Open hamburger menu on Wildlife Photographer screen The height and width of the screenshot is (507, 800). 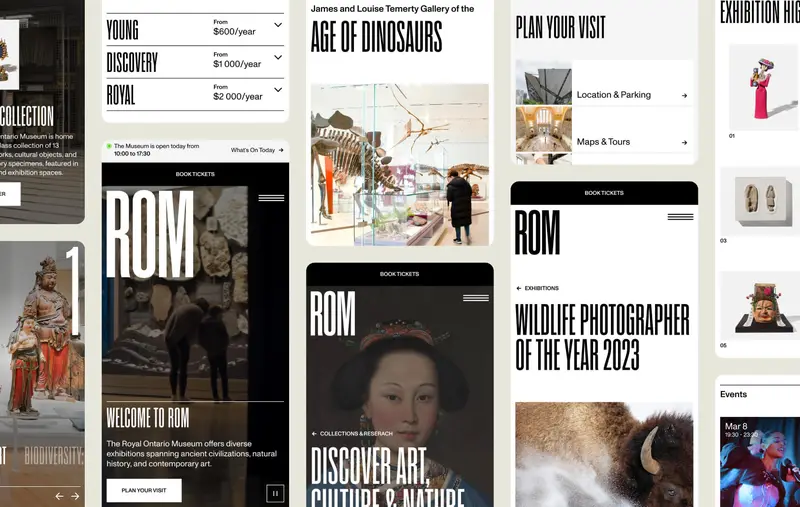coord(681,217)
